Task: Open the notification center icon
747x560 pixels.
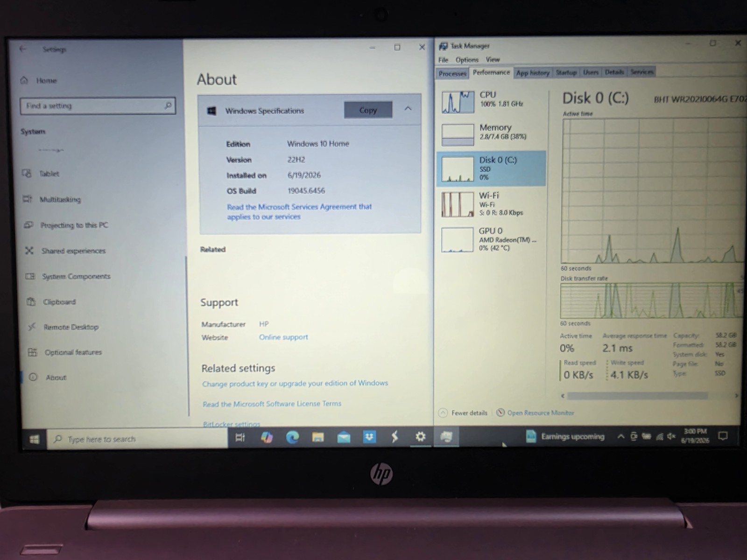Action: click(x=723, y=436)
